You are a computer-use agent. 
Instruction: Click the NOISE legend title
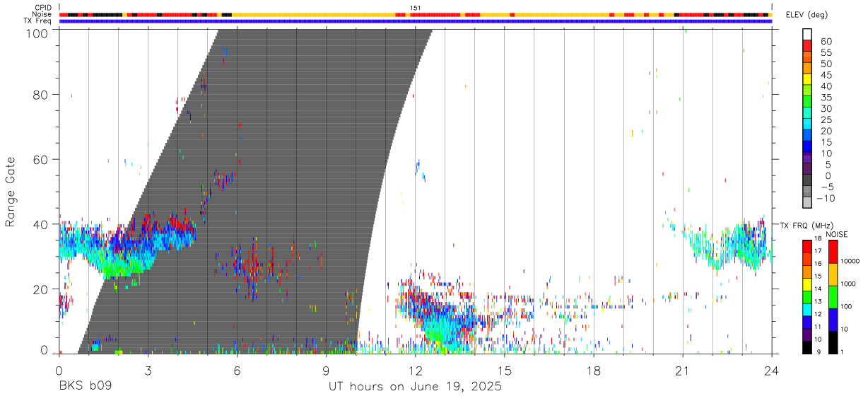coord(836,234)
